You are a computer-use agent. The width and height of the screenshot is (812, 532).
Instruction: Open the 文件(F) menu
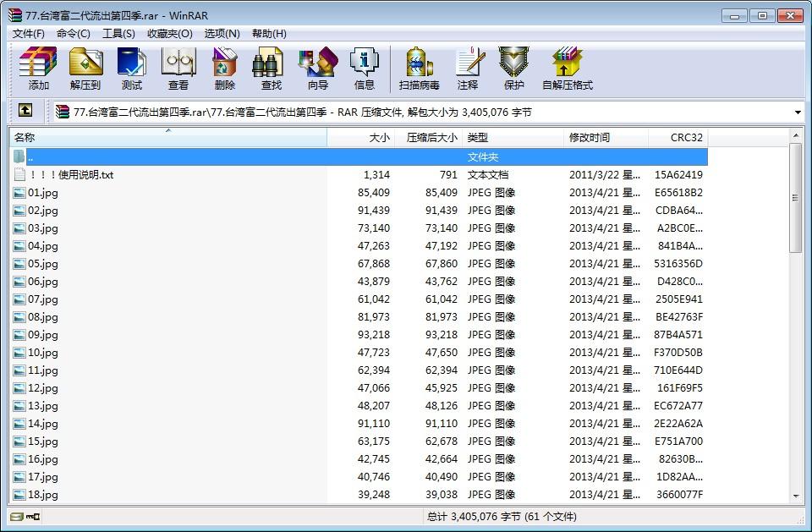click(x=29, y=34)
